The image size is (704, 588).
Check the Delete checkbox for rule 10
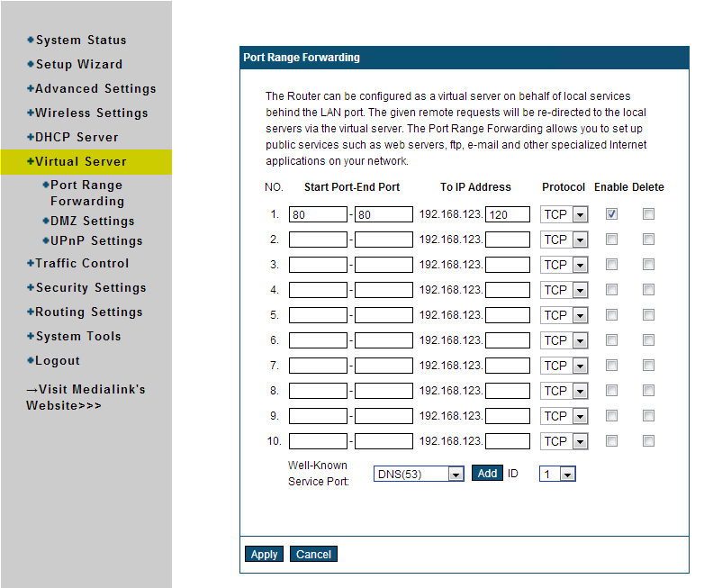[x=648, y=441]
